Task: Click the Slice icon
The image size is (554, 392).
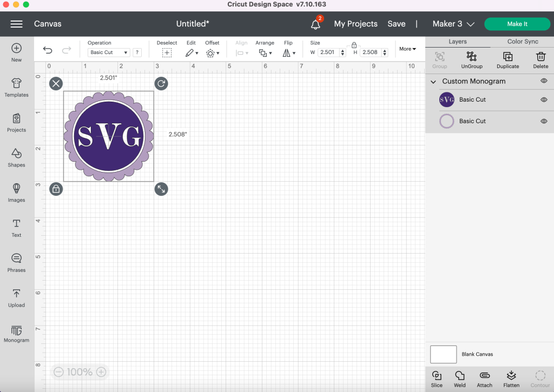Action: [436, 377]
